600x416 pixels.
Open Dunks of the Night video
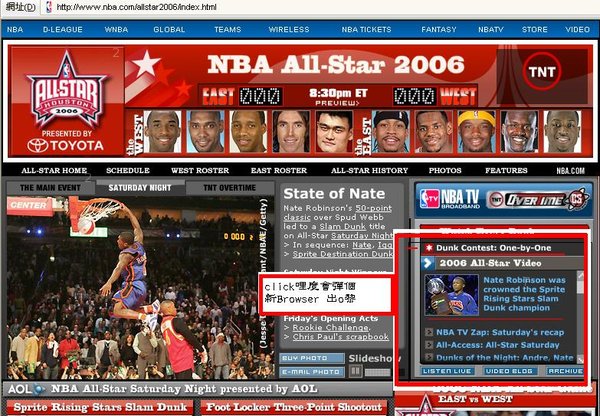click(x=504, y=357)
